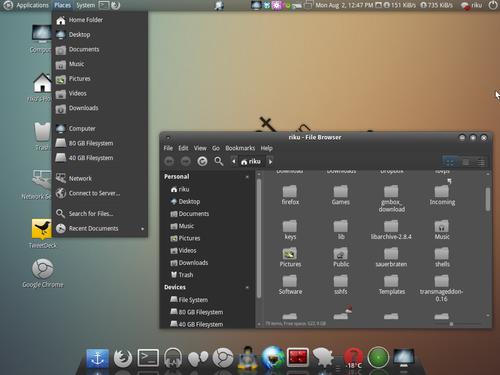Open the Bookmarks menu in File Browser

(x=240, y=148)
